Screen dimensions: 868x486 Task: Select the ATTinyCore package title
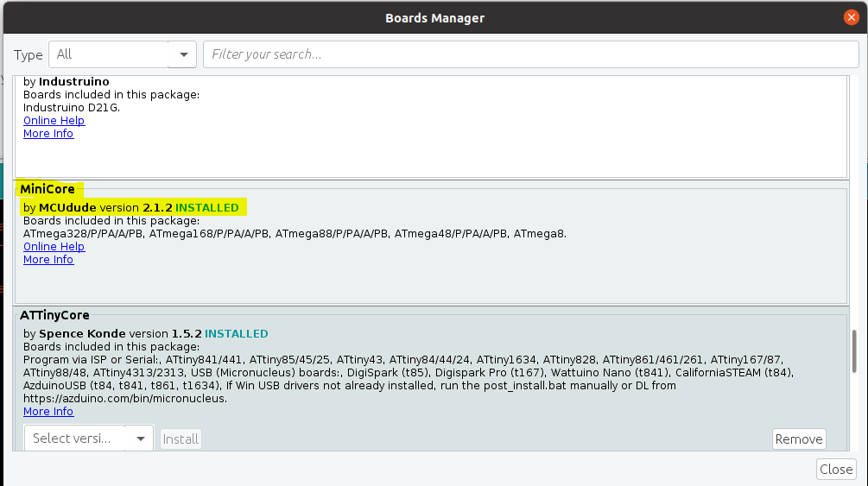click(54, 315)
